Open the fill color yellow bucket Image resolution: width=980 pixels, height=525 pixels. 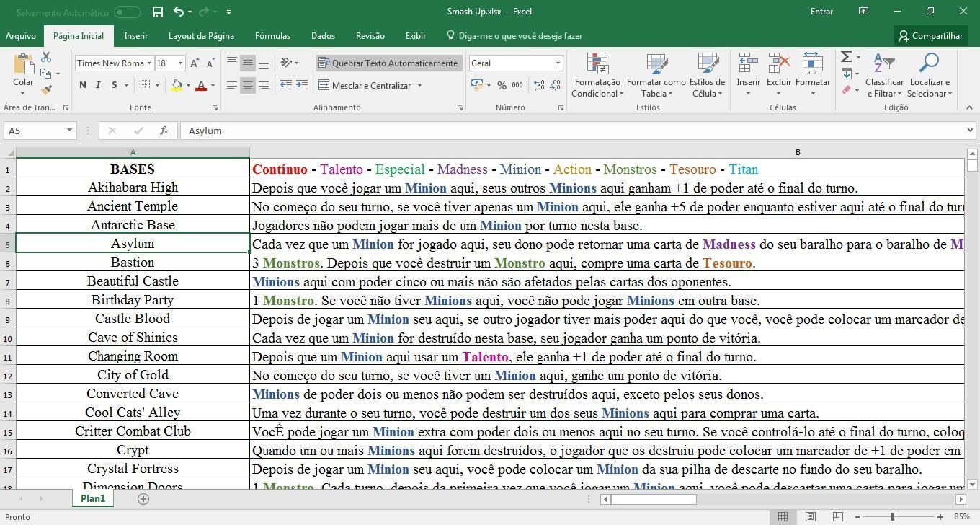click(x=177, y=85)
